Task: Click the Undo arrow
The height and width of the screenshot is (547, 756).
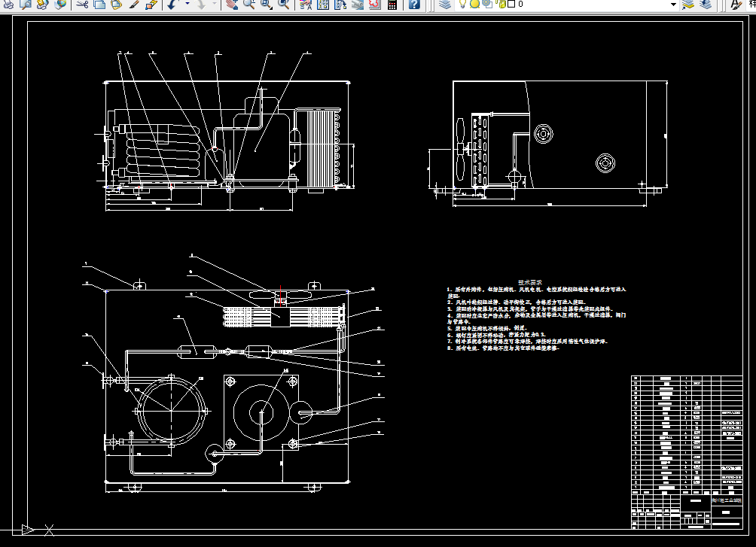Action: [x=172, y=4]
